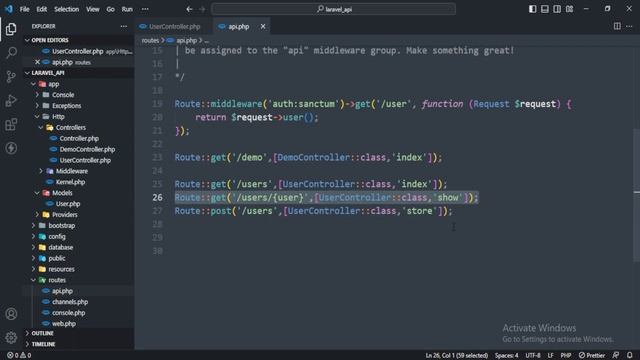The width and height of the screenshot is (640, 360).
Task: Toggle the bottom panel layout icon
Action: tap(544, 9)
